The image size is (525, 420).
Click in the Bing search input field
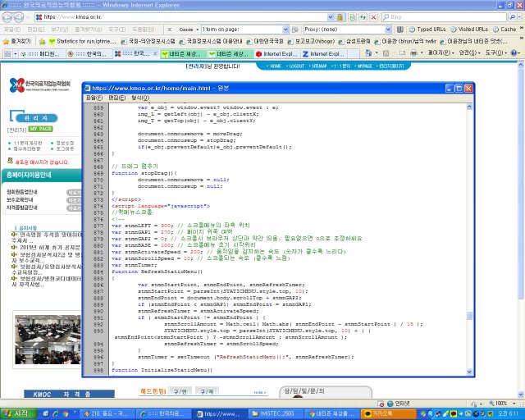[x=448, y=16]
